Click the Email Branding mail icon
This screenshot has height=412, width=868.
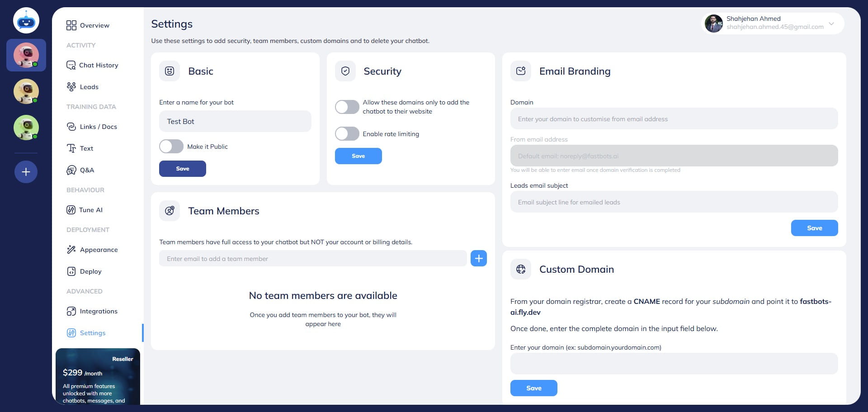[x=521, y=71]
